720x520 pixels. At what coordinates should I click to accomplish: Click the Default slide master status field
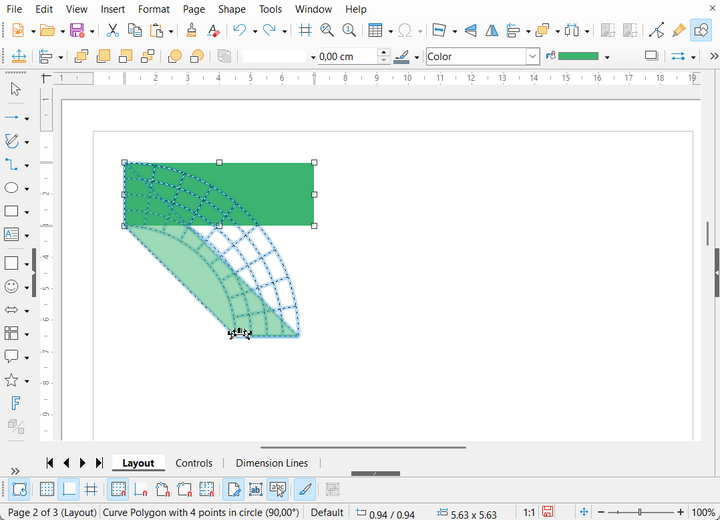[x=326, y=512]
